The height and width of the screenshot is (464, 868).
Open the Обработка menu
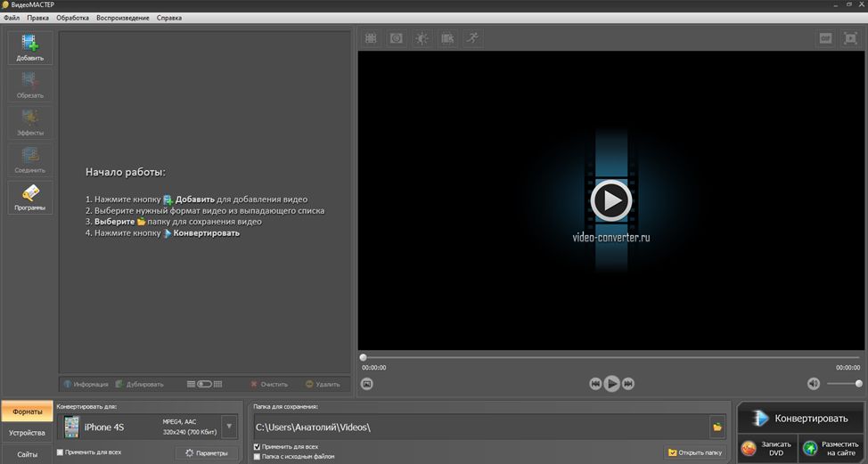(x=72, y=18)
